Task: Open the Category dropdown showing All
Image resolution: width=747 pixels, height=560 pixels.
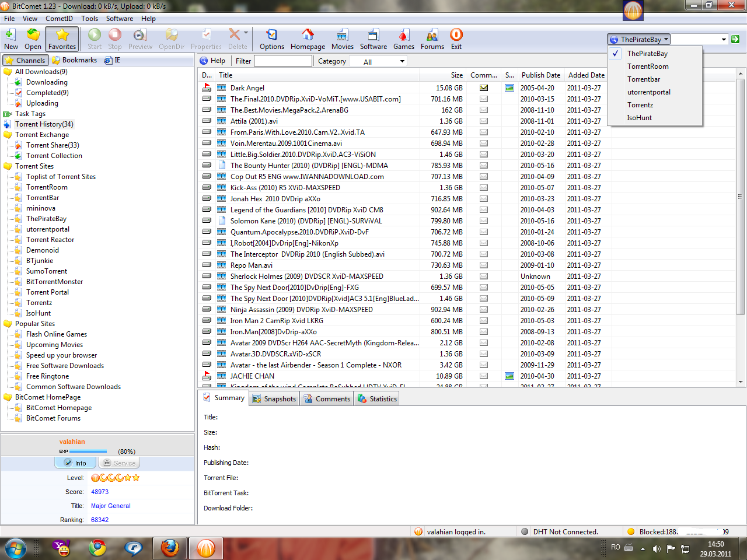Action: 378,61
